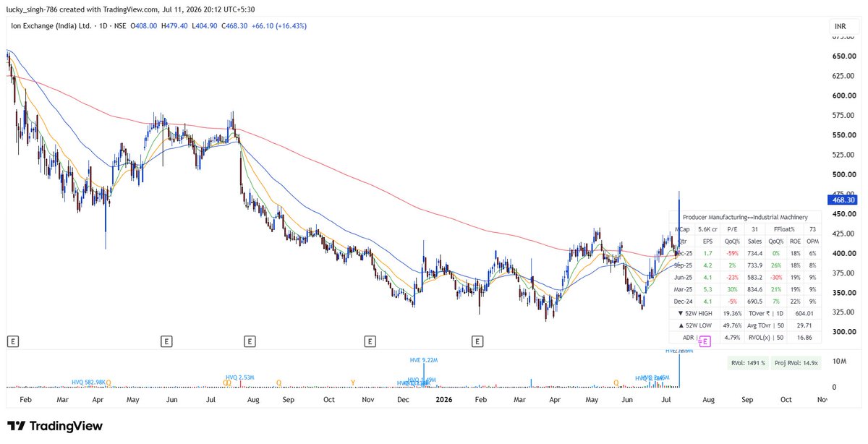Click the -59% QoQ cell
The height and width of the screenshot is (444, 868).
click(732, 254)
